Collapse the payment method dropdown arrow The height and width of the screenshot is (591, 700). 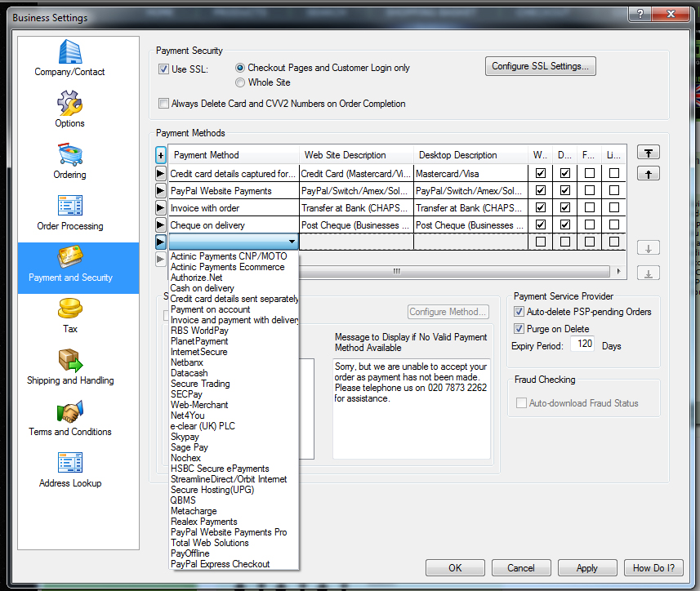pos(292,242)
